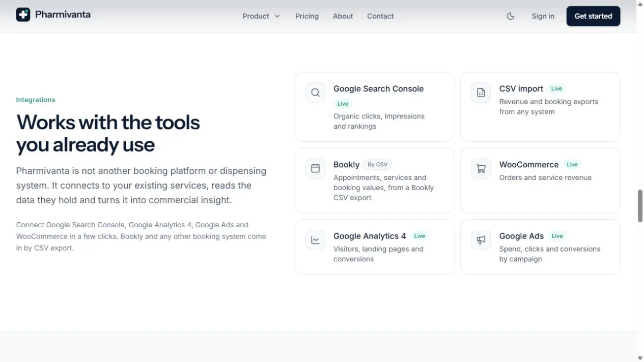
Task: Toggle dark mode with the moon icon
Action: coord(511,16)
